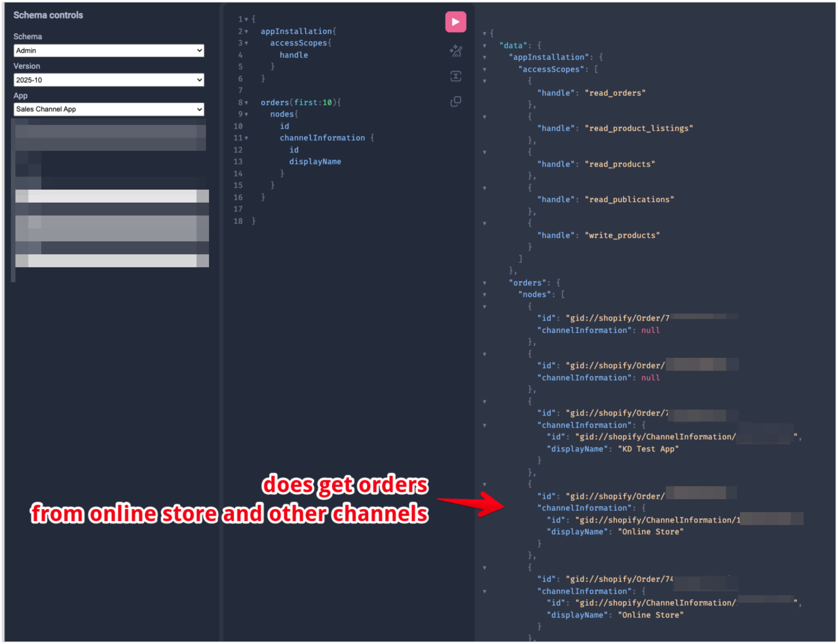Collapse the appInstallation block on line 2
Screen dimensions: 838x644
(x=247, y=31)
